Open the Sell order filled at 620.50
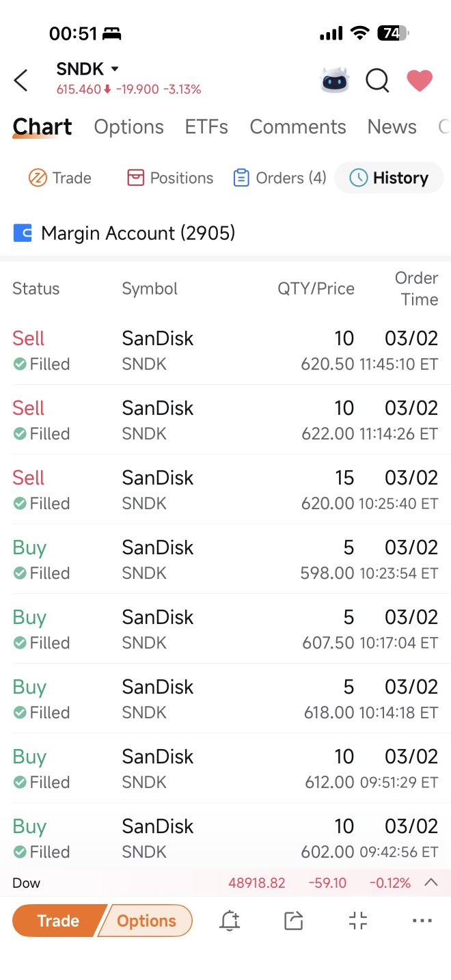The width and height of the screenshot is (451, 980). [225, 350]
